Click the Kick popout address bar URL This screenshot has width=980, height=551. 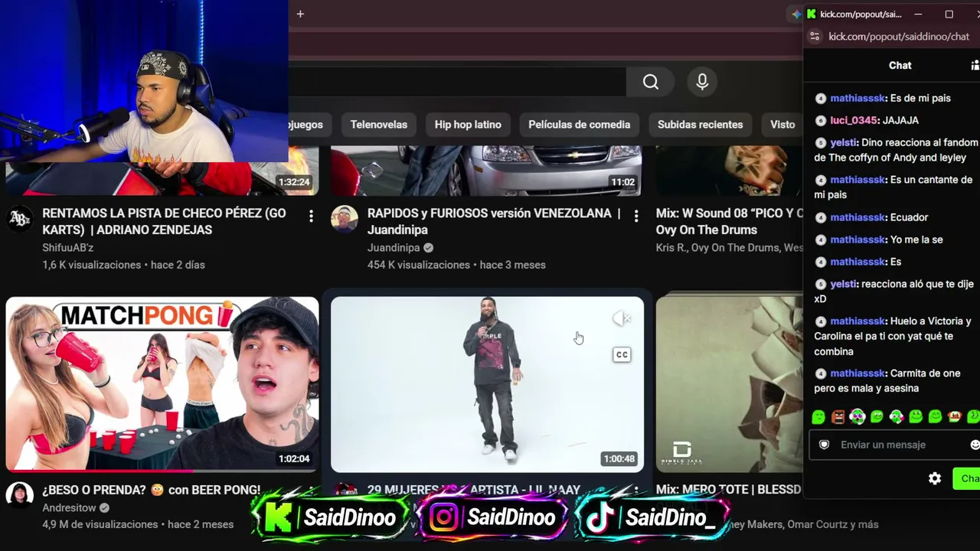[899, 37]
